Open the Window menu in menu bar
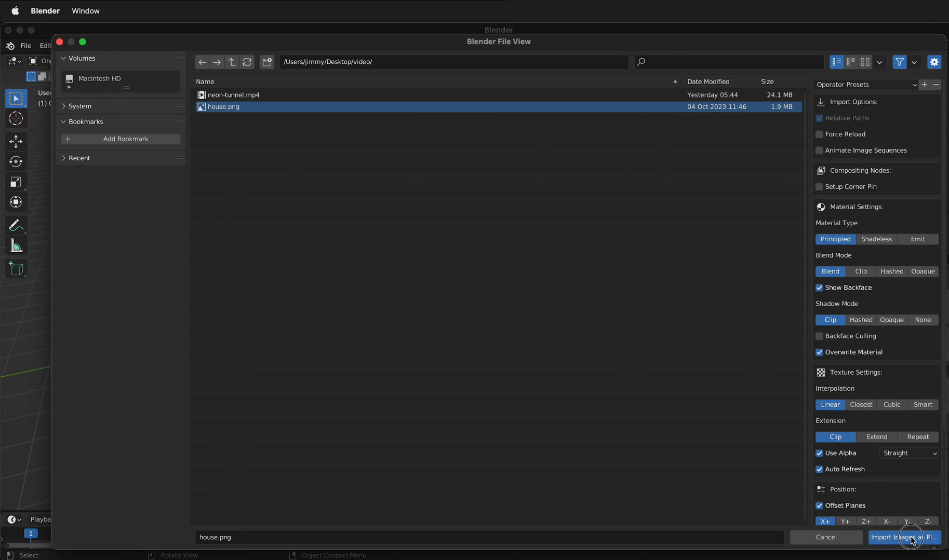The height and width of the screenshot is (560, 949). click(x=86, y=11)
